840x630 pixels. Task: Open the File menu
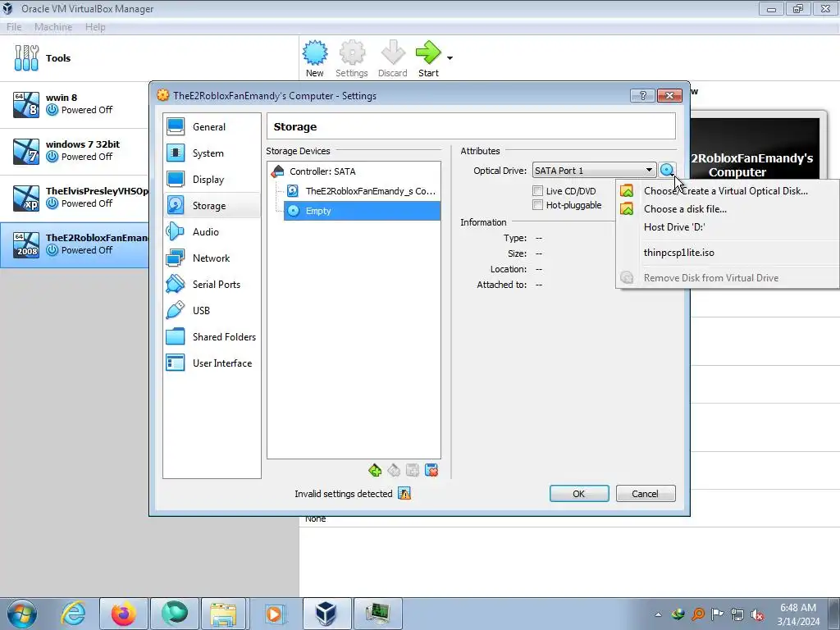tap(14, 27)
